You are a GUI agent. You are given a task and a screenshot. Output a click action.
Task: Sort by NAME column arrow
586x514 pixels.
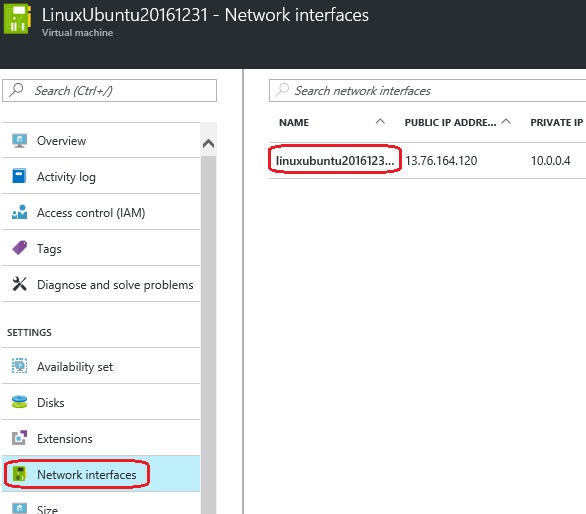(380, 121)
